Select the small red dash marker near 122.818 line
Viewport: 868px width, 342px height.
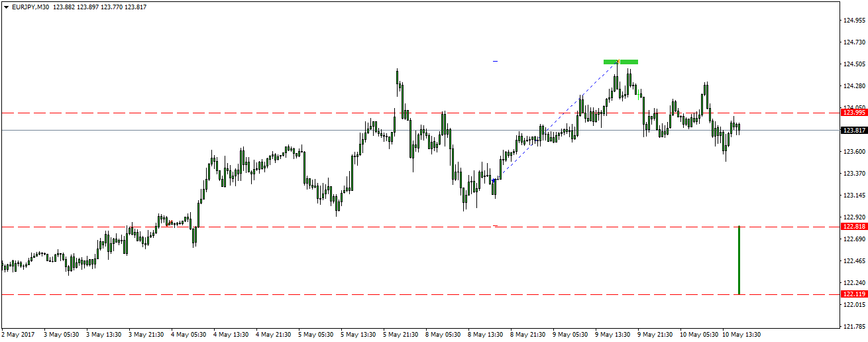(x=495, y=226)
